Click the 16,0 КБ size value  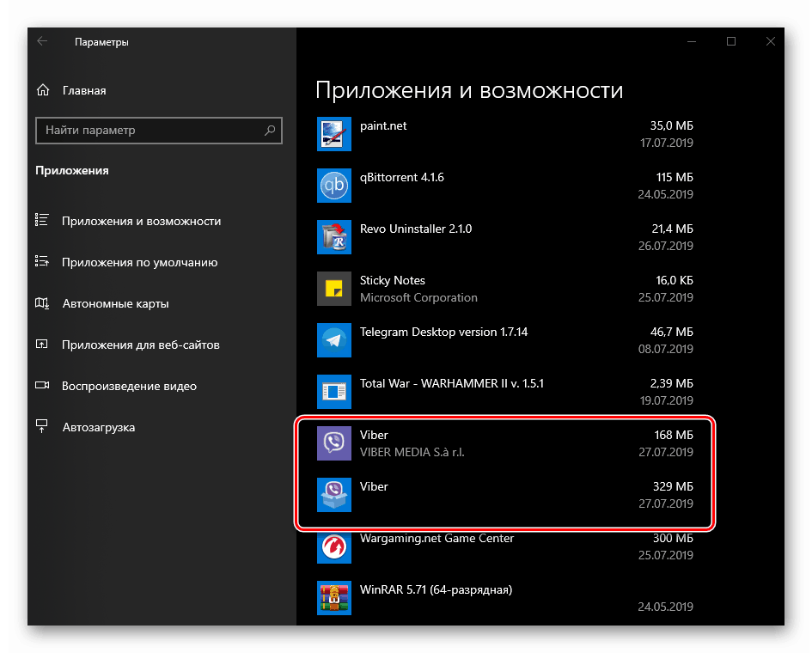675,280
